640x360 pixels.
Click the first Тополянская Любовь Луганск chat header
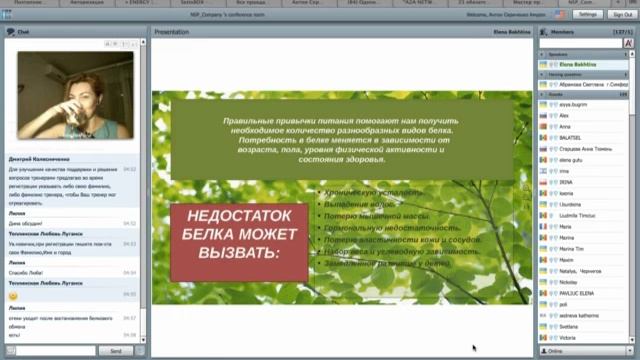(x=46, y=234)
